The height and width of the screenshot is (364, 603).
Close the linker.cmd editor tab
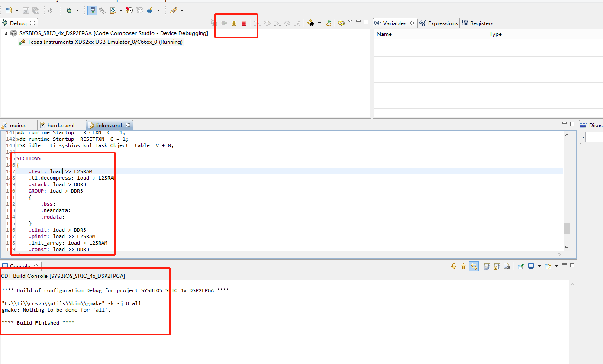128,125
